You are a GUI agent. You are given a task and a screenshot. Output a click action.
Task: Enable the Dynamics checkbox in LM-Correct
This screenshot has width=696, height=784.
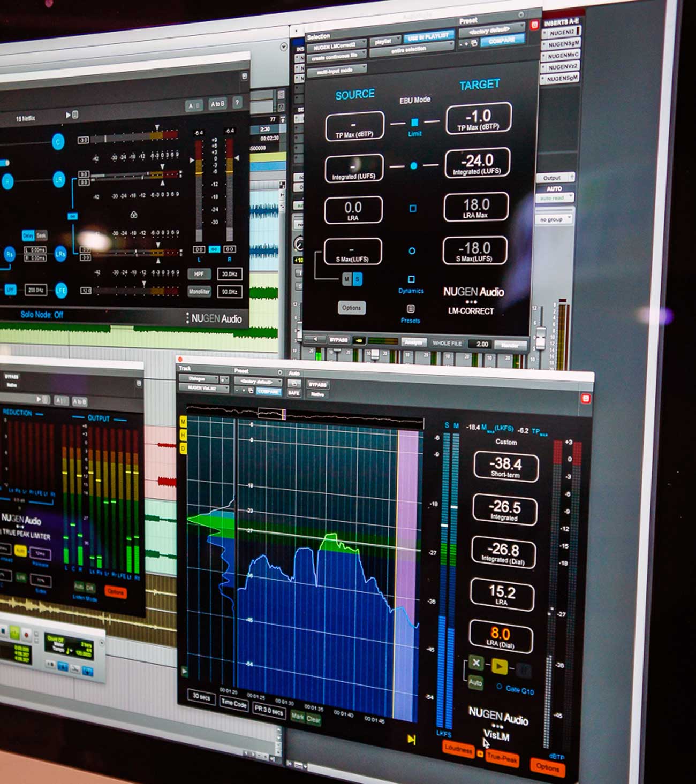pyautogui.click(x=411, y=279)
